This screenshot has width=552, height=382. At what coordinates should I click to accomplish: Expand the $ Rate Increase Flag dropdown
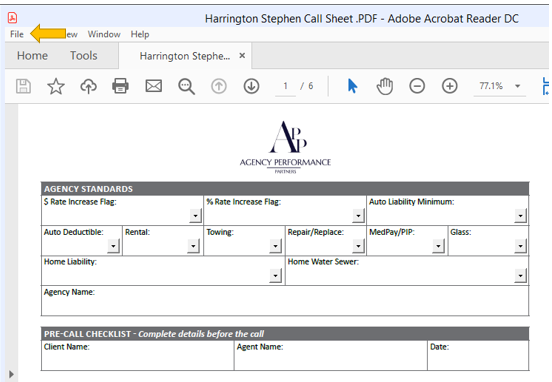(195, 215)
